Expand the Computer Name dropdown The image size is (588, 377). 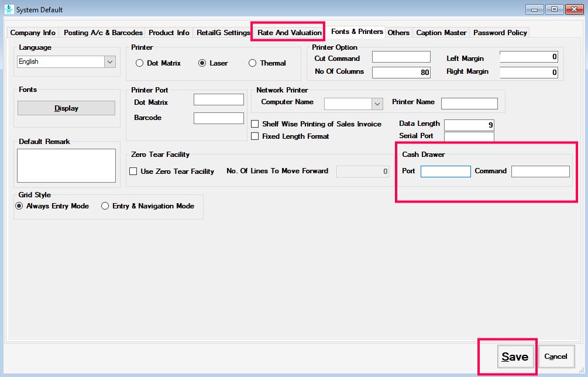pyautogui.click(x=376, y=104)
